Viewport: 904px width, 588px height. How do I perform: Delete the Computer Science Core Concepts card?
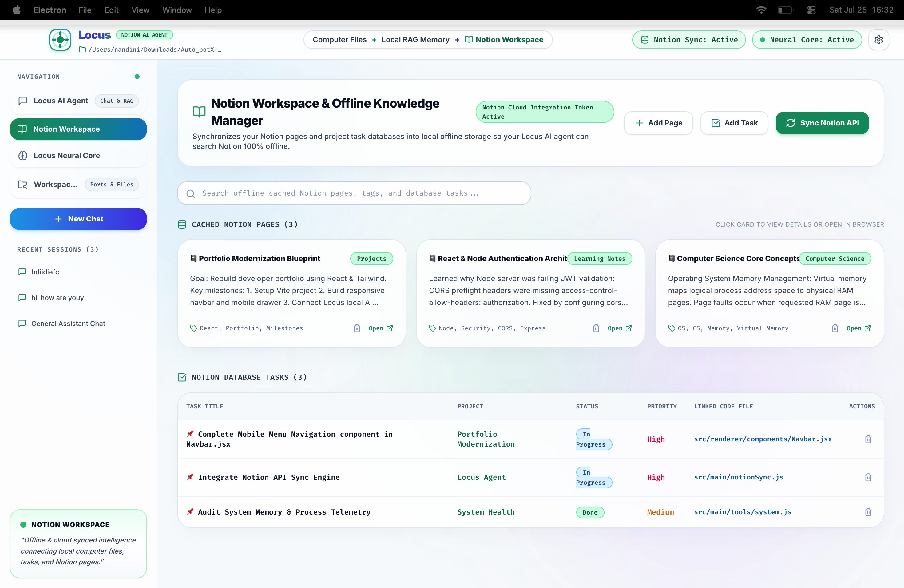[x=835, y=328]
